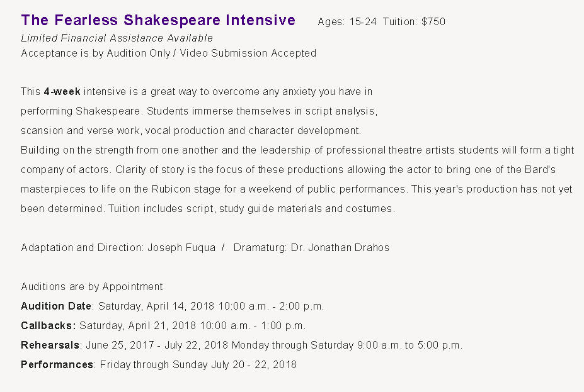
Task: Click Acceptance is by Audition Only text
Action: pyautogui.click(x=95, y=53)
